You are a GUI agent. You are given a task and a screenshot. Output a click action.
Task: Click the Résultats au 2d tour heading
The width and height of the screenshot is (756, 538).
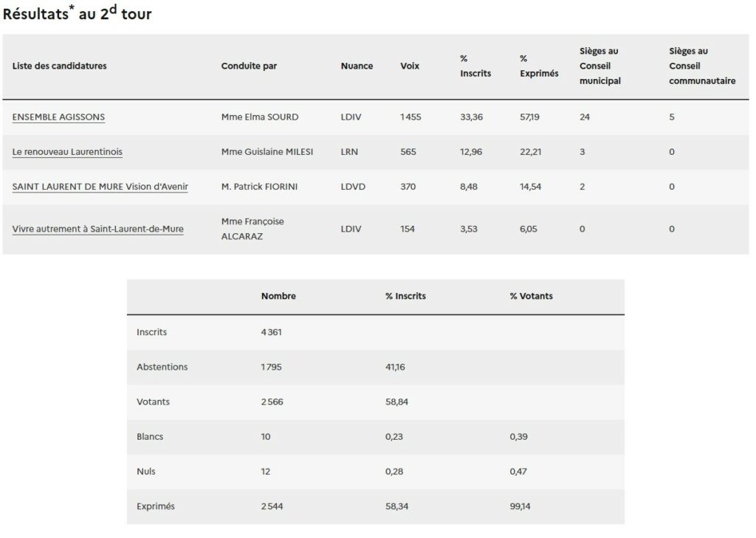78,14
